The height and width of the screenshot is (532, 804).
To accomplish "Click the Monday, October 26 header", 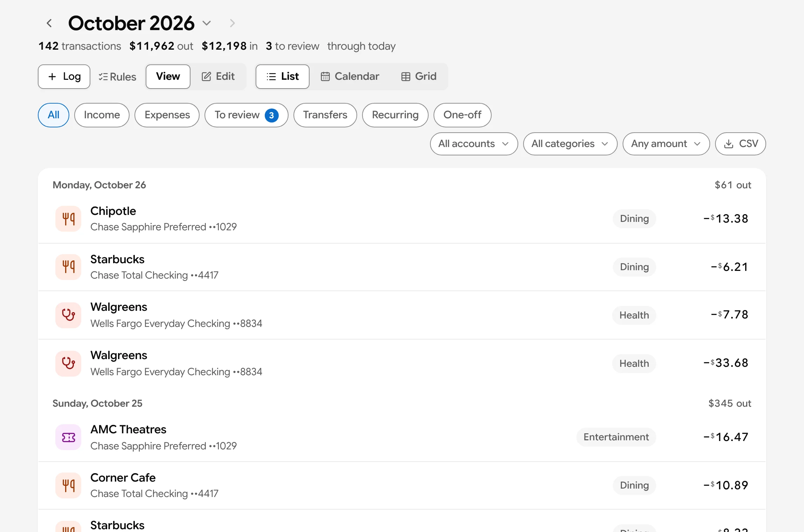I will (x=99, y=185).
